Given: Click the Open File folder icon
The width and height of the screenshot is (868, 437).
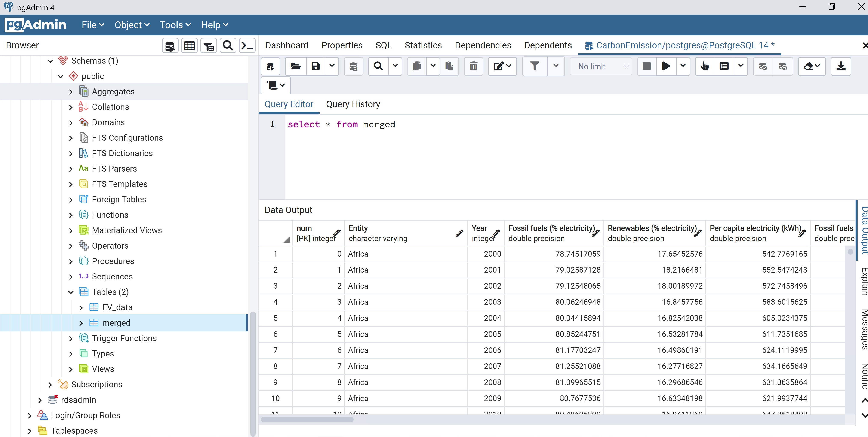Looking at the screenshot, I should 296,66.
